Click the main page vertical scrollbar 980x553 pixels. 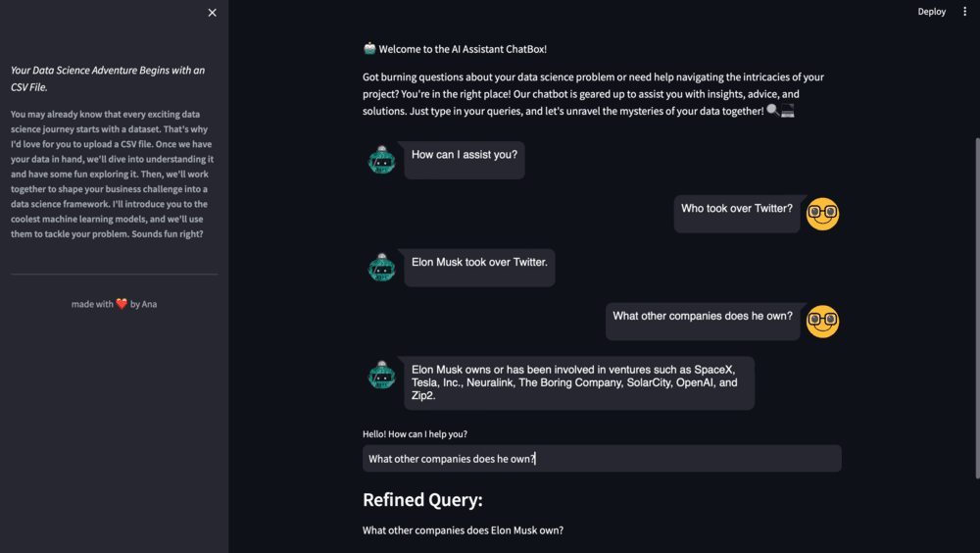[x=977, y=308]
